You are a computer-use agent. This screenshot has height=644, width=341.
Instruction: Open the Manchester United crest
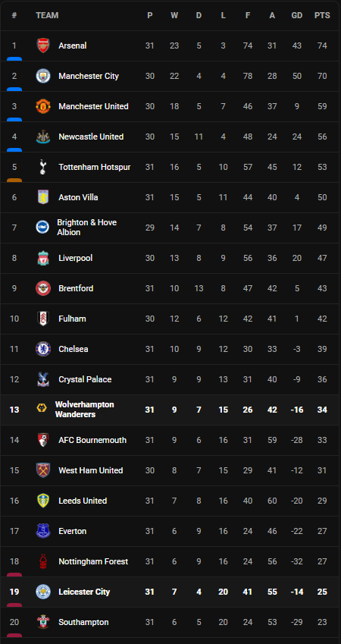point(42,106)
